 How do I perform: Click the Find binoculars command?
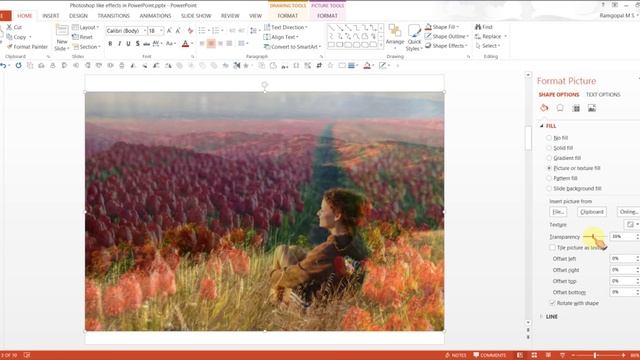click(x=484, y=27)
